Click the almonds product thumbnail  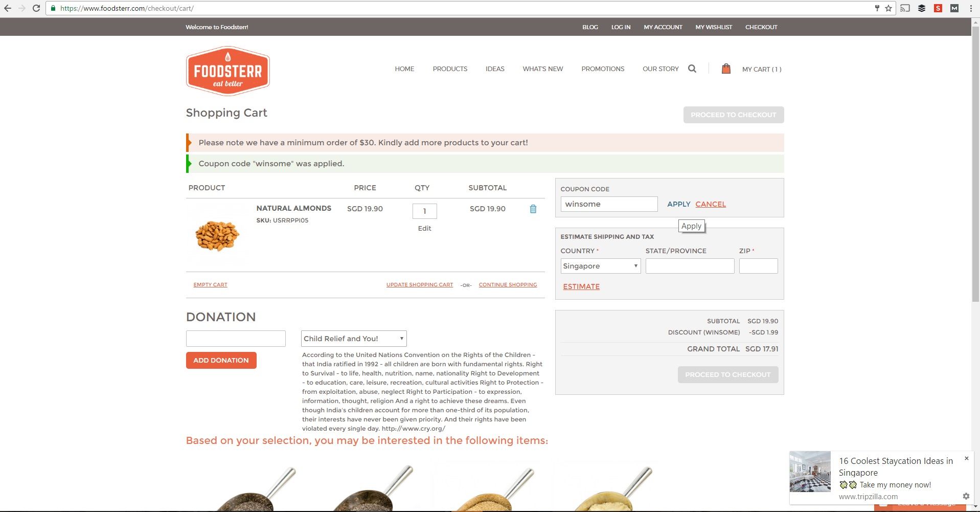[x=217, y=235]
